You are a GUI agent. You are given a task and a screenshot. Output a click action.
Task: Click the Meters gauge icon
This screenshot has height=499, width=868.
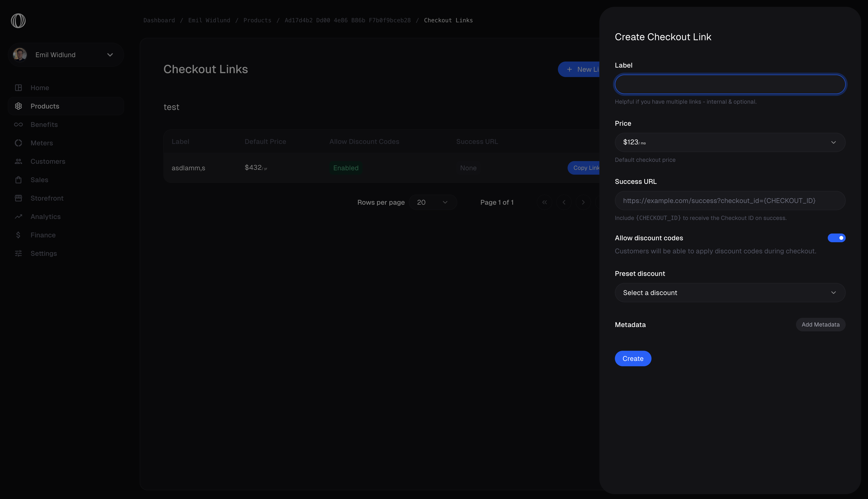point(18,143)
